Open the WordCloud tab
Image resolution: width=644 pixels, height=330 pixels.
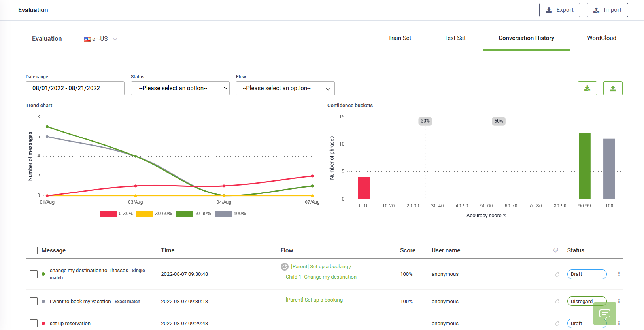click(x=601, y=38)
